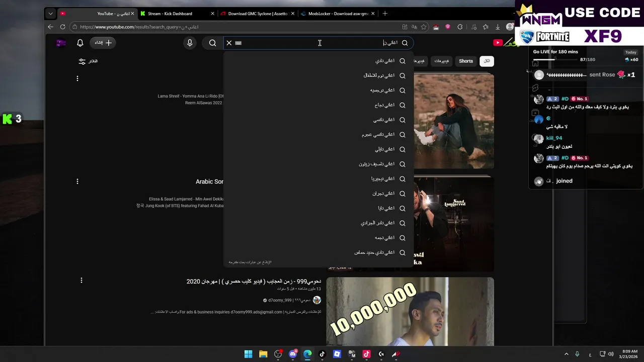The image size is (644, 362).
Task: Click chat user kiil_94 name
Action: click(554, 138)
